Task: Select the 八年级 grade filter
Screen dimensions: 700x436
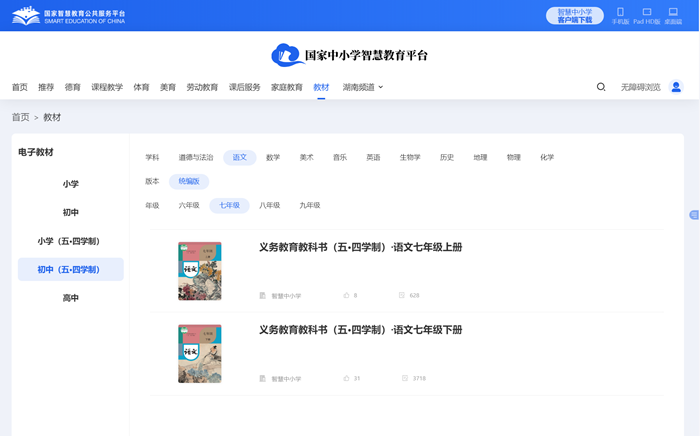Action: [270, 205]
